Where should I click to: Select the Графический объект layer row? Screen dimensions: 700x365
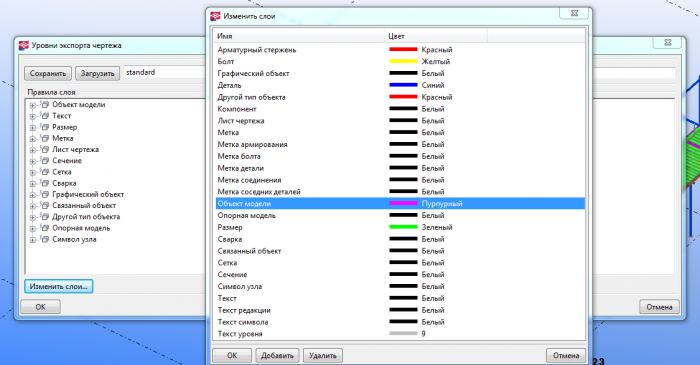(x=400, y=73)
